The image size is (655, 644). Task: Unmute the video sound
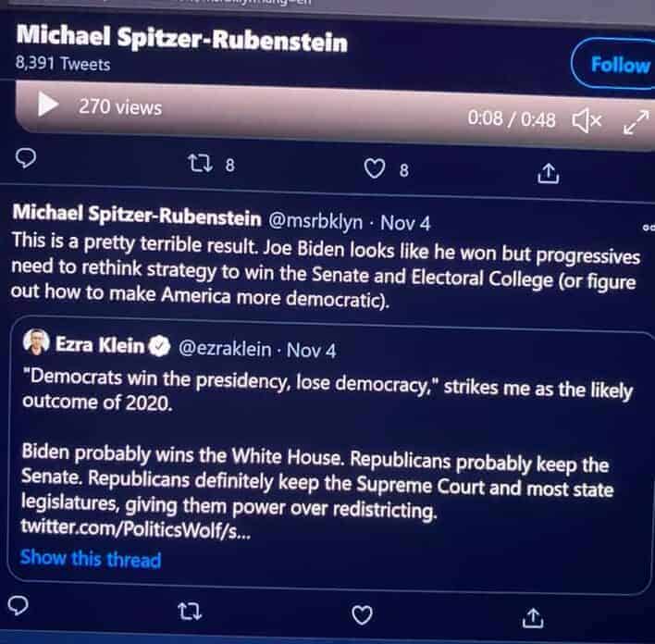[587, 120]
